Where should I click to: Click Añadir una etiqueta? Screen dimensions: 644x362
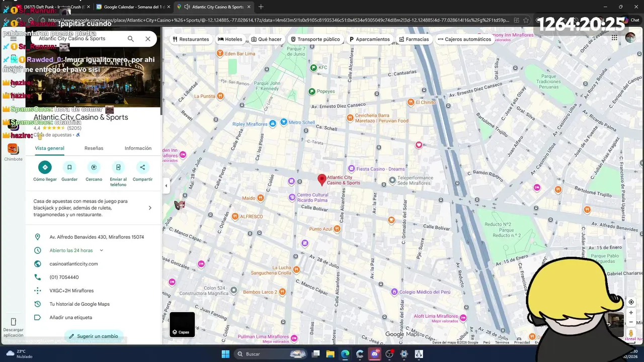70,317
